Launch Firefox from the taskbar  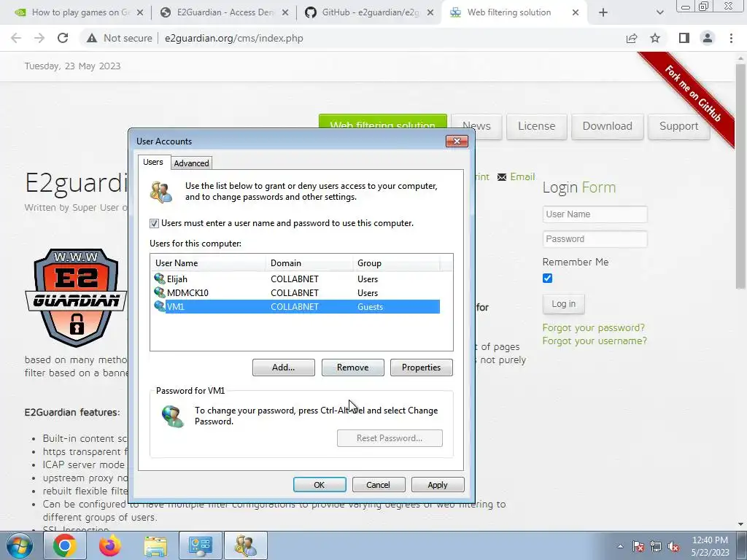pos(109,545)
